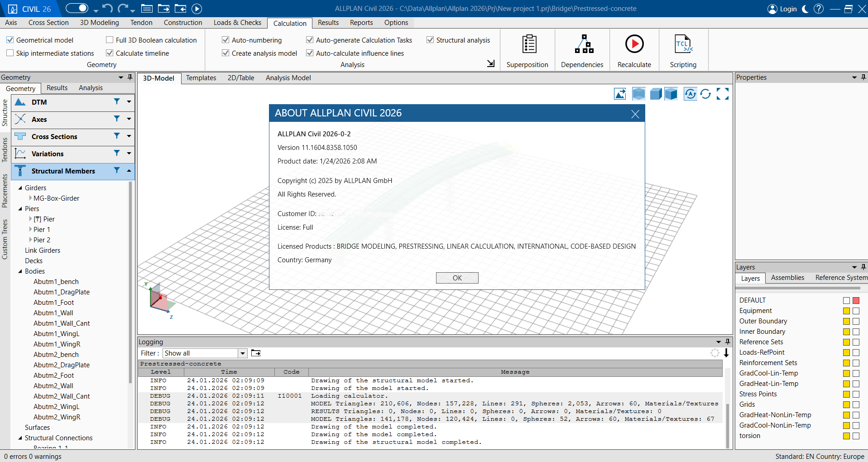Expand the Variations section arrow

click(129, 153)
